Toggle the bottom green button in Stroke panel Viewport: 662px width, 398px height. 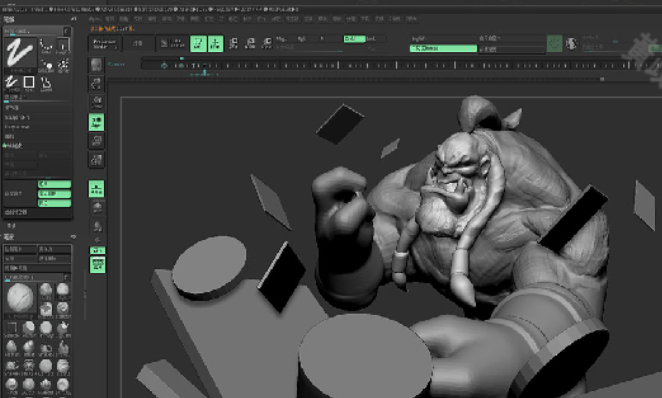pos(54,203)
